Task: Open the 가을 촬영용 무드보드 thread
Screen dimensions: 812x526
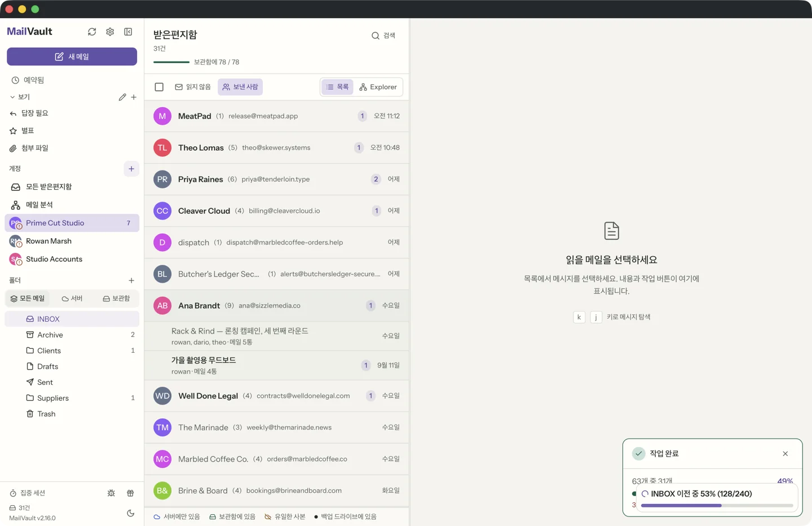Action: pos(277,365)
